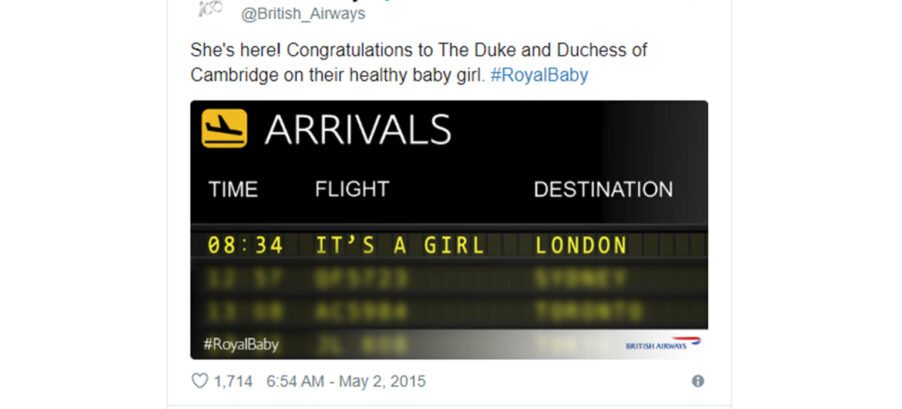Open the British Airways profile avatar
The width and height of the screenshot is (902, 409).
coord(208,8)
